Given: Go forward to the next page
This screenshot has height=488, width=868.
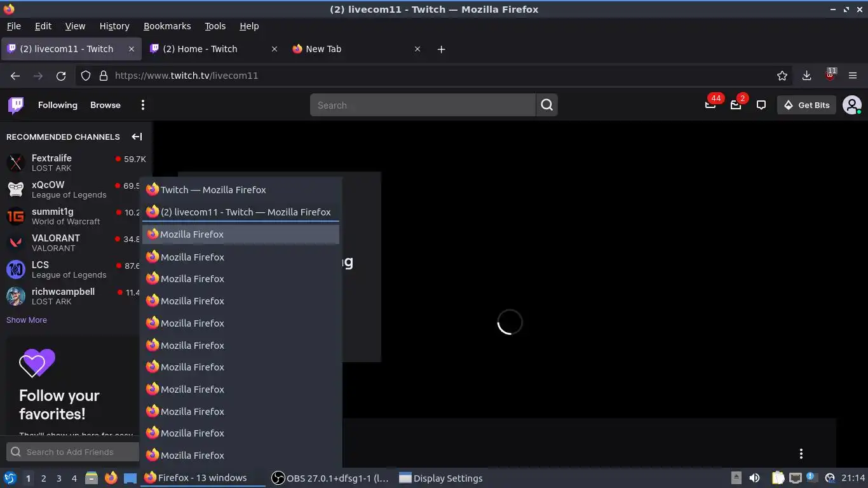Looking at the screenshot, I should 38,76.
